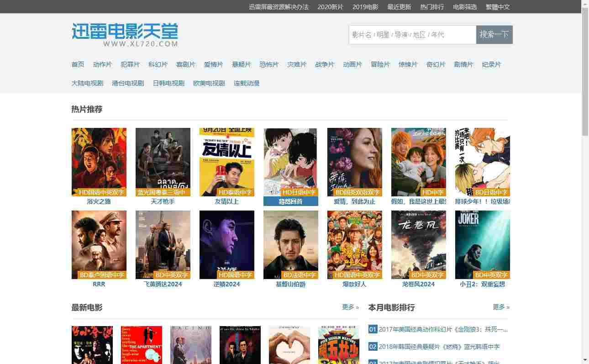Open the 逆鳞2024 poster
Image resolution: width=589 pixels, height=364 pixels.
coord(227,245)
